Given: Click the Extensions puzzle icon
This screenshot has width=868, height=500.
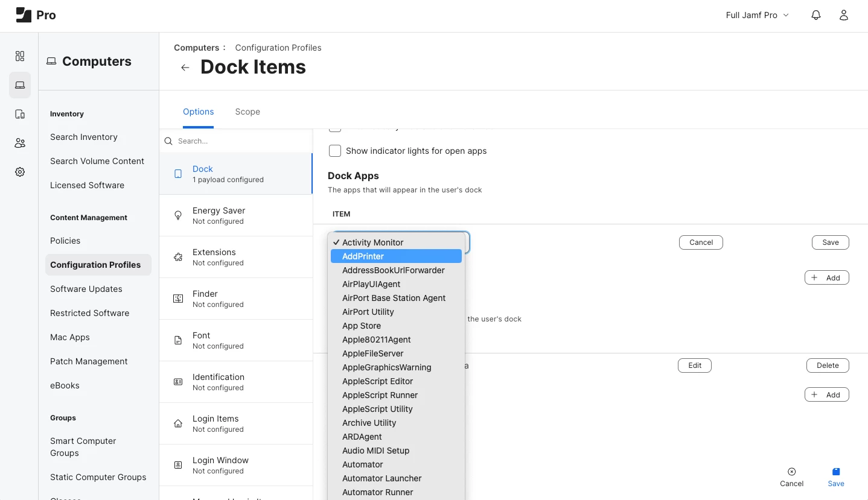Looking at the screenshot, I should click(178, 257).
